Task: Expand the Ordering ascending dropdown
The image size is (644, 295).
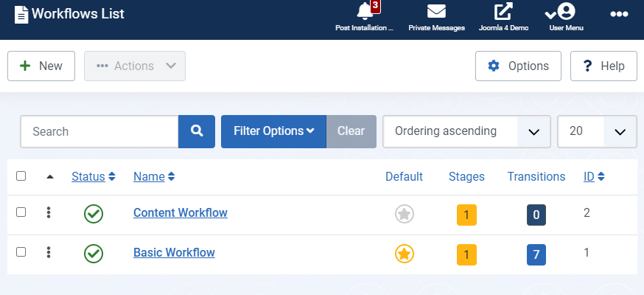Action: pyautogui.click(x=466, y=131)
